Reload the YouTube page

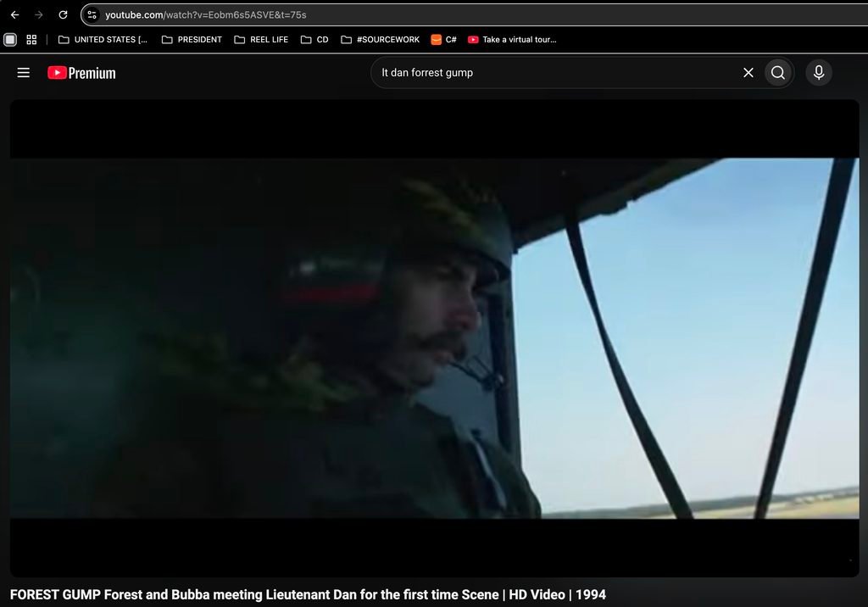(x=63, y=15)
